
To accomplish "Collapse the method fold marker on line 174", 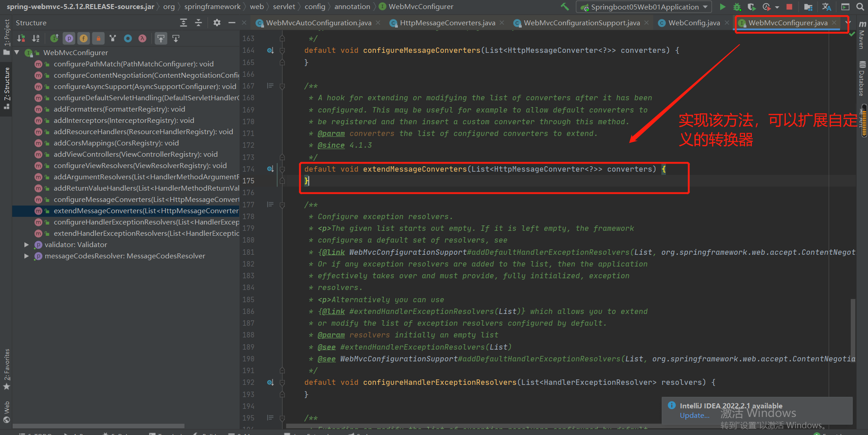I will pos(282,169).
